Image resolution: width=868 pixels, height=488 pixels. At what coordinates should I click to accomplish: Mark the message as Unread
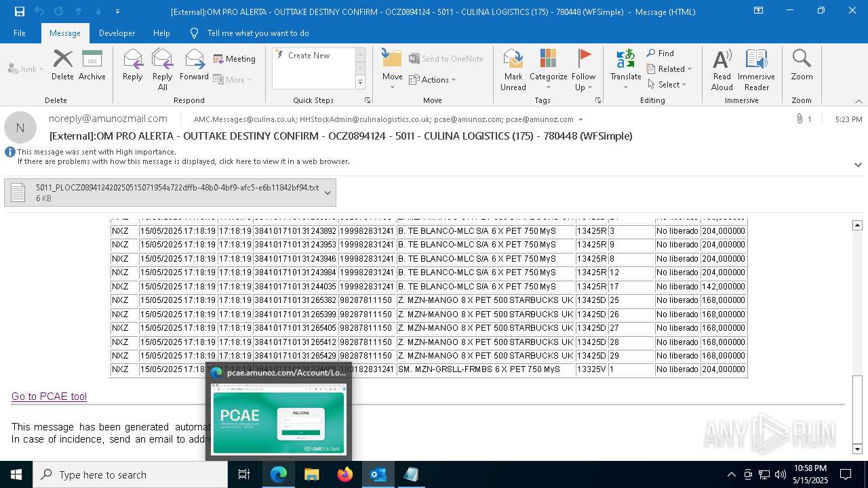513,70
